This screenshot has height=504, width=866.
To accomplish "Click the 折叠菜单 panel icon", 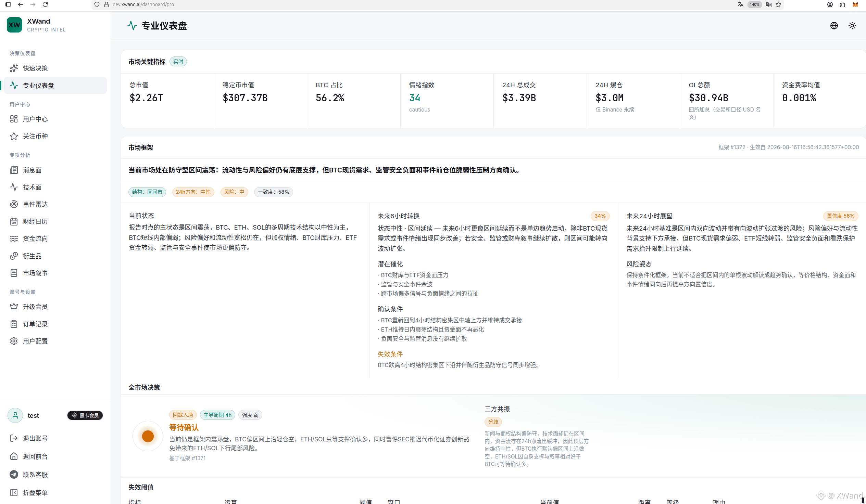I will pyautogui.click(x=14, y=493).
